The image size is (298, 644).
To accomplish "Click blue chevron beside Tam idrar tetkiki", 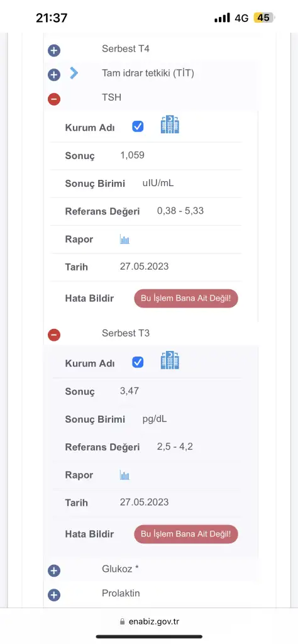I will 74,73.
